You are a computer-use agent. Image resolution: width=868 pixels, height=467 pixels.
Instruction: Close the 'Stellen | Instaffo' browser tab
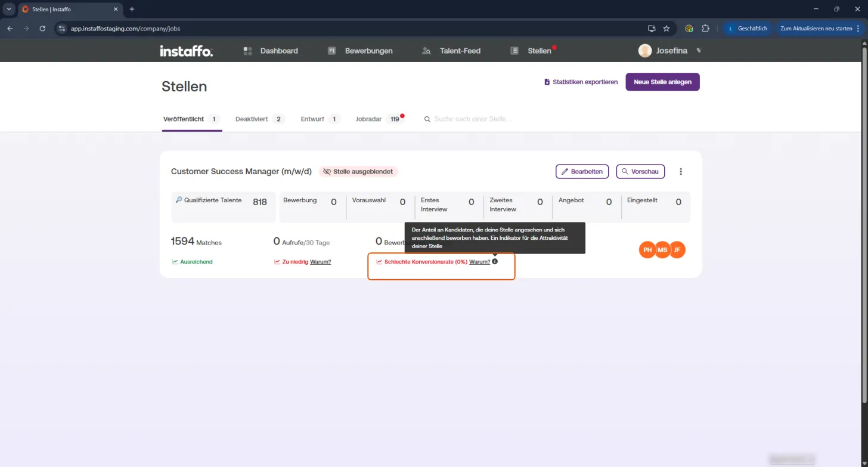pos(116,9)
